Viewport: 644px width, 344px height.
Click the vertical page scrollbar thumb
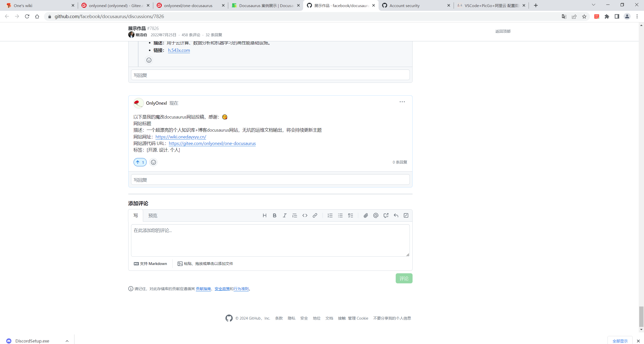641,317
